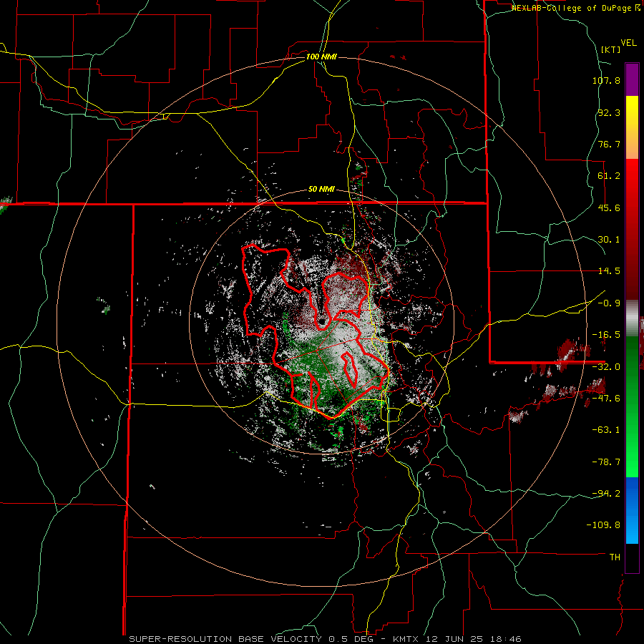Click the 30.1 velocity legend value
The width and height of the screenshot is (644, 644).
click(x=609, y=240)
